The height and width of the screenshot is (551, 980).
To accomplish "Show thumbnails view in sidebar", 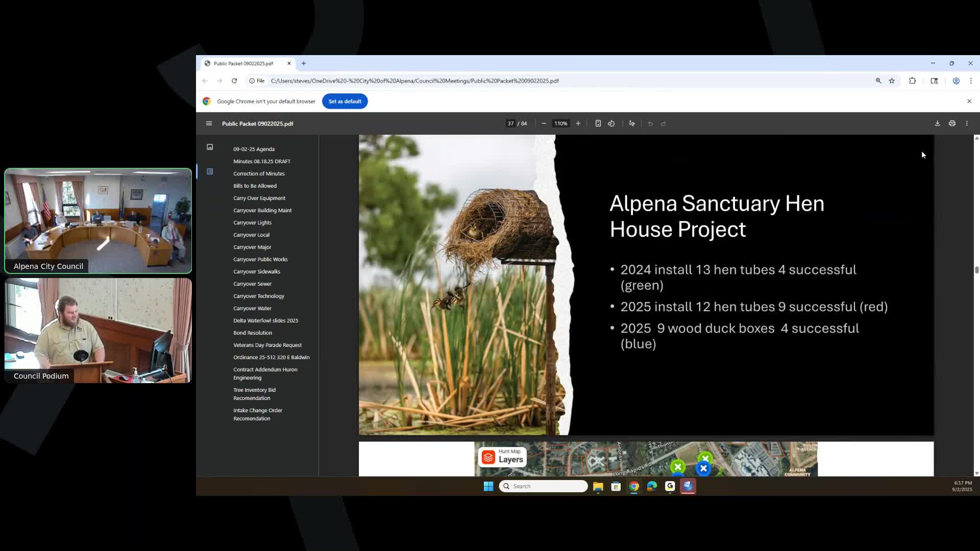I will 210,147.
